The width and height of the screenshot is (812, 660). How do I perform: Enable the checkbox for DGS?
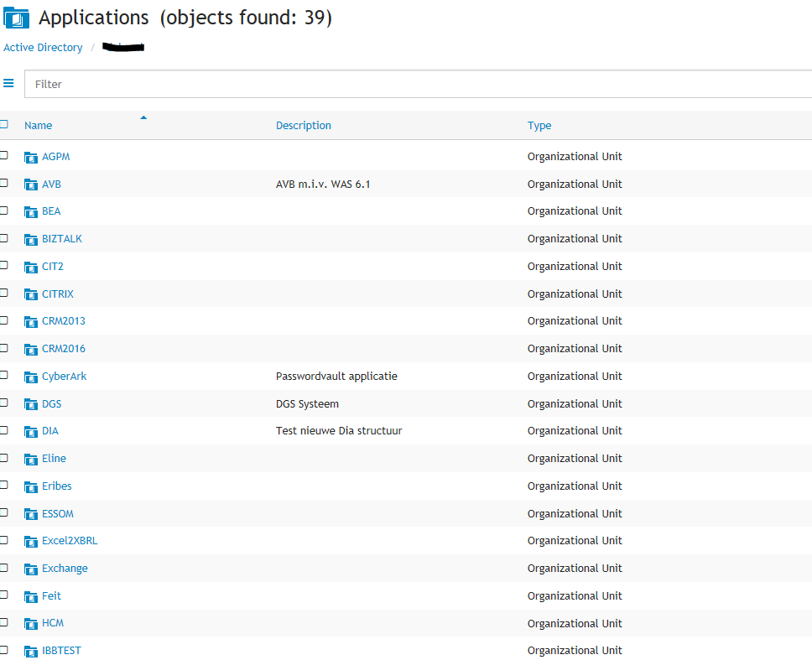pyautogui.click(x=3, y=403)
